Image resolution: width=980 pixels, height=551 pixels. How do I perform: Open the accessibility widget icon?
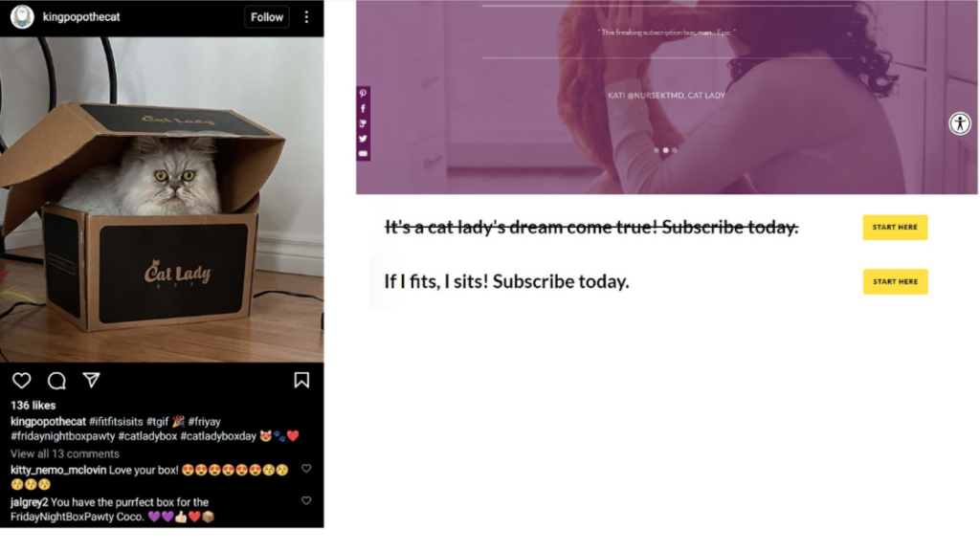pyautogui.click(x=960, y=123)
